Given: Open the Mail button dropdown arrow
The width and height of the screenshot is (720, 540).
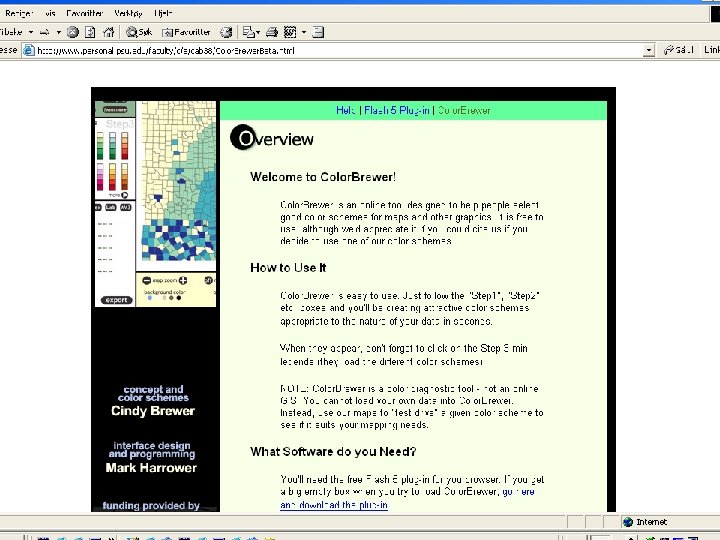Looking at the screenshot, I should click(x=258, y=32).
